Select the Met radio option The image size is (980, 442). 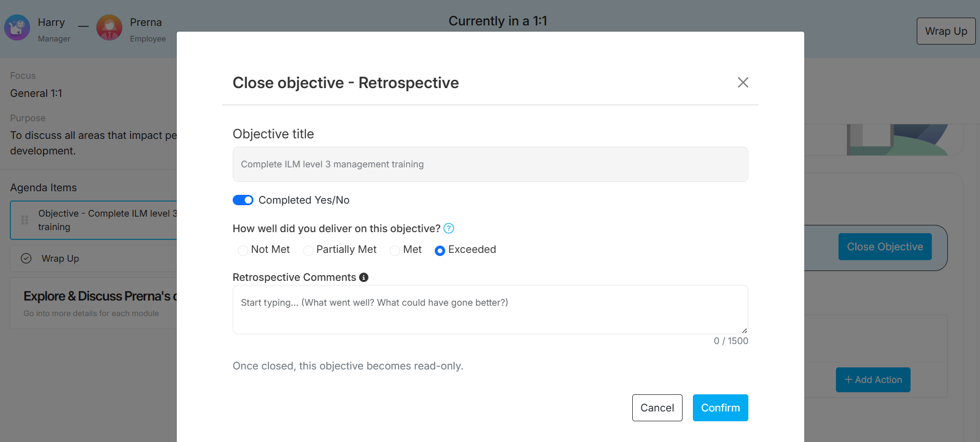pos(395,251)
